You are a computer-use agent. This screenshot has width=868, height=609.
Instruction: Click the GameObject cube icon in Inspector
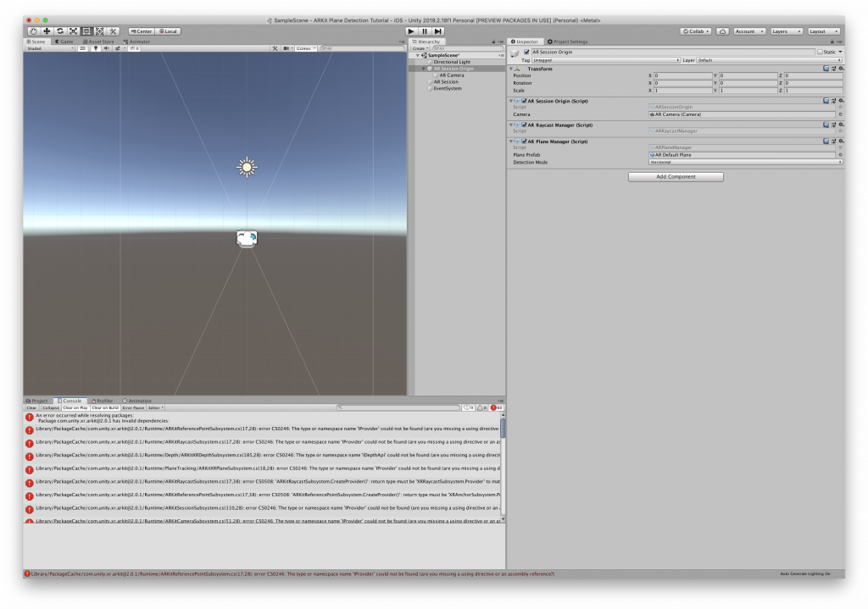point(515,53)
